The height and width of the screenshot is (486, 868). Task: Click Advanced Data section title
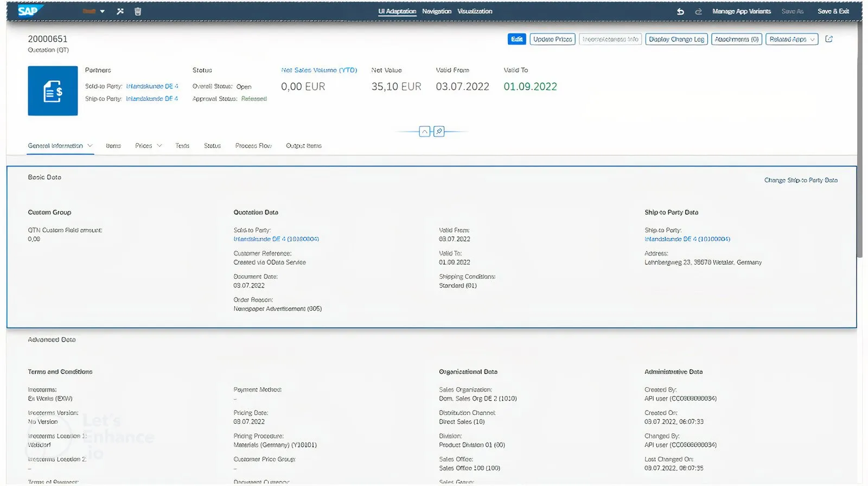[52, 340]
